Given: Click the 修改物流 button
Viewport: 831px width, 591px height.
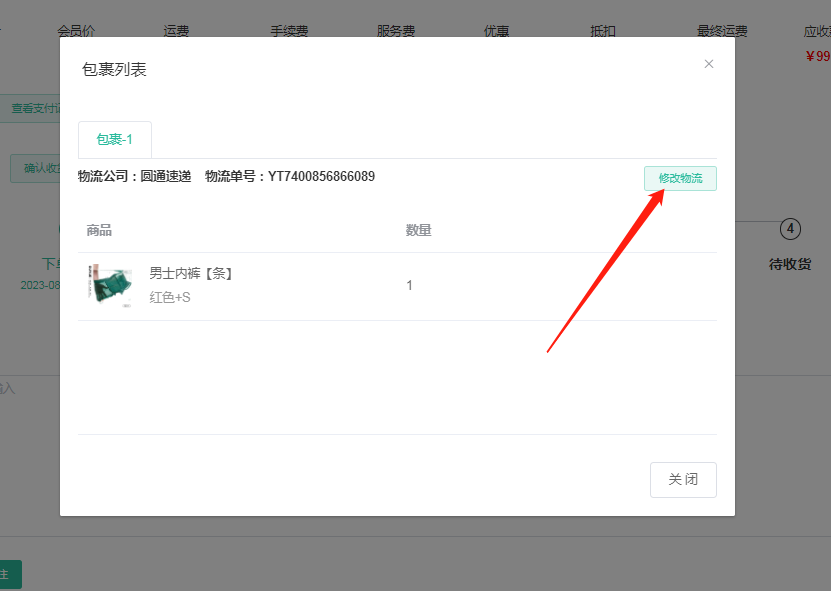Looking at the screenshot, I should click(x=680, y=178).
